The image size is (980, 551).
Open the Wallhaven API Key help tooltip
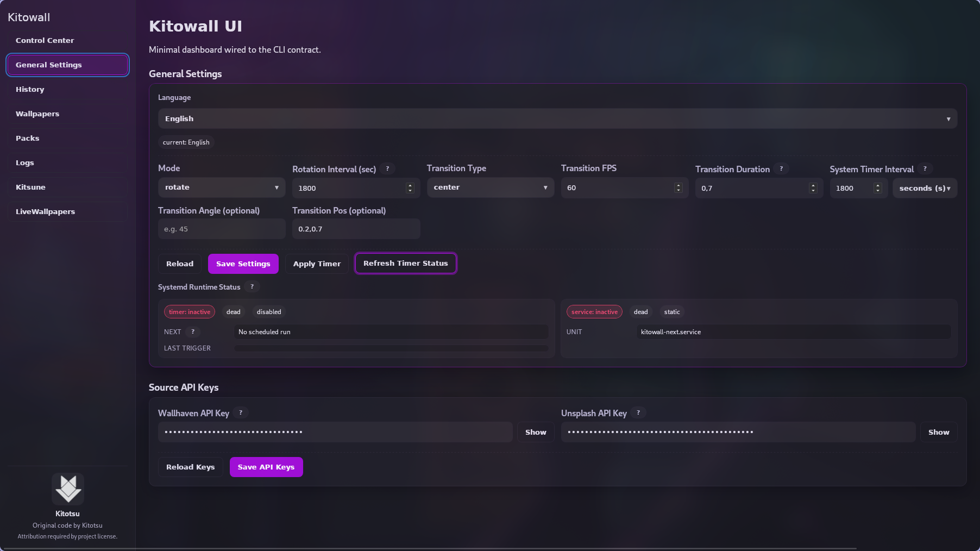(x=241, y=413)
